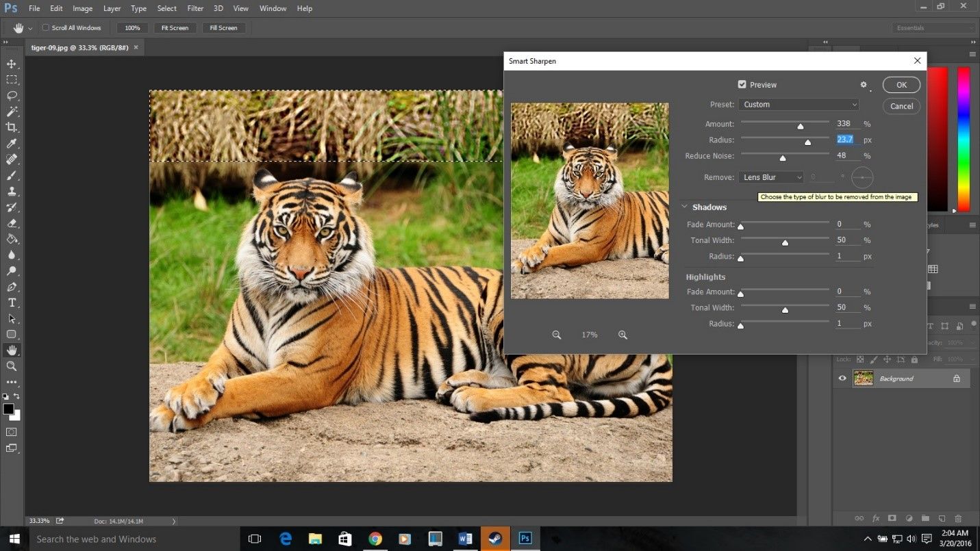Hide the Background layer
The height and width of the screenshot is (551, 980).
coord(843,378)
